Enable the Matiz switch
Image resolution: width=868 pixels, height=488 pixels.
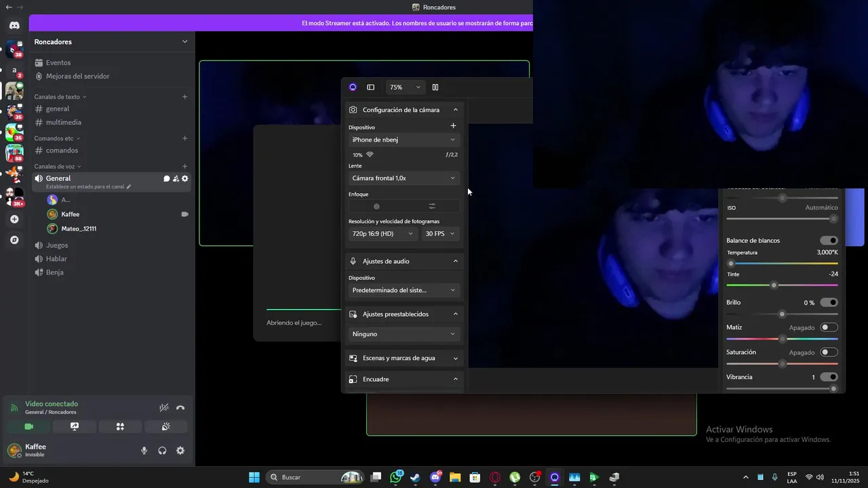[x=829, y=327]
